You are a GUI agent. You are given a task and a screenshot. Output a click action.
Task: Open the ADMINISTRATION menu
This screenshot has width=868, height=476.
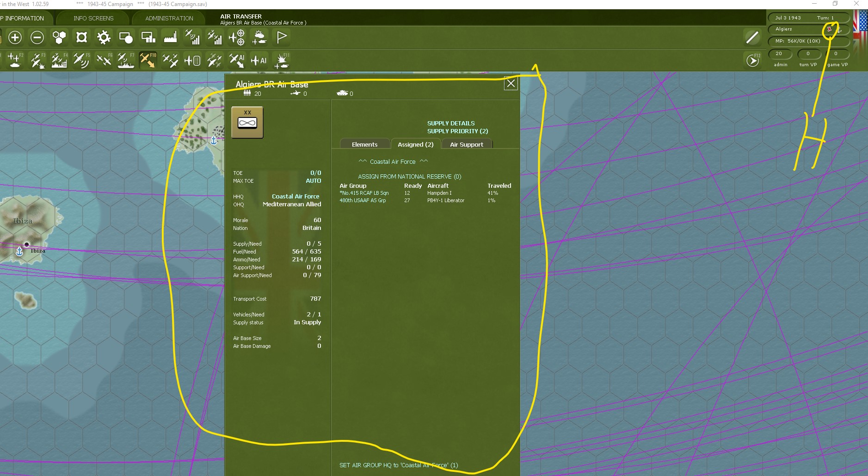point(168,18)
